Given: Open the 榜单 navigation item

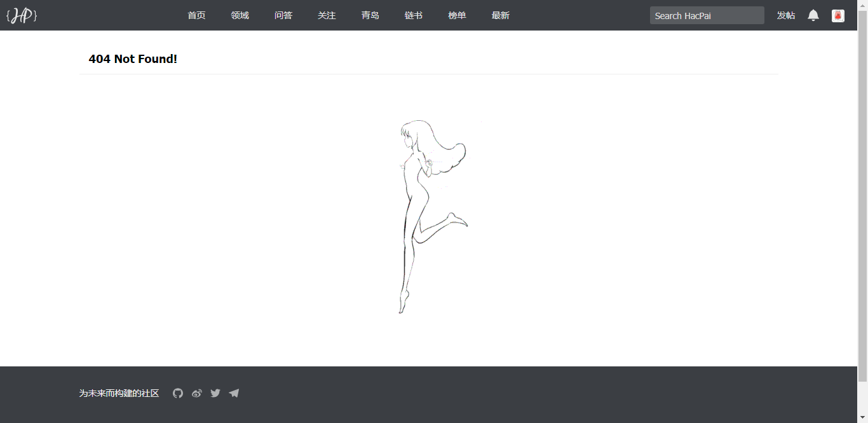Looking at the screenshot, I should point(457,15).
